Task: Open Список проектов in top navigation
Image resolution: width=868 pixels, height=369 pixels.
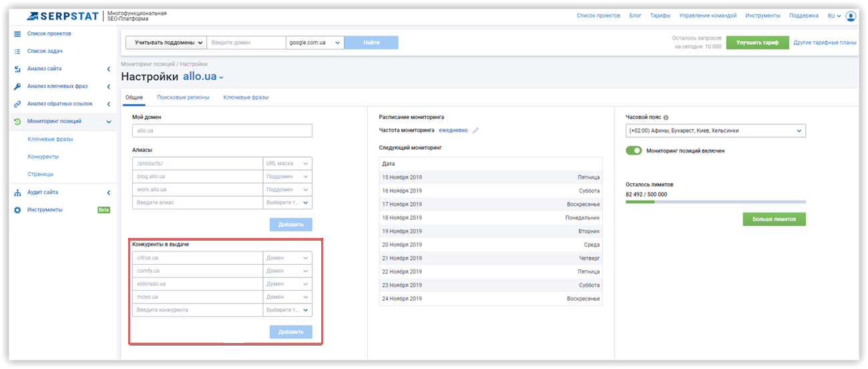Action: click(598, 16)
